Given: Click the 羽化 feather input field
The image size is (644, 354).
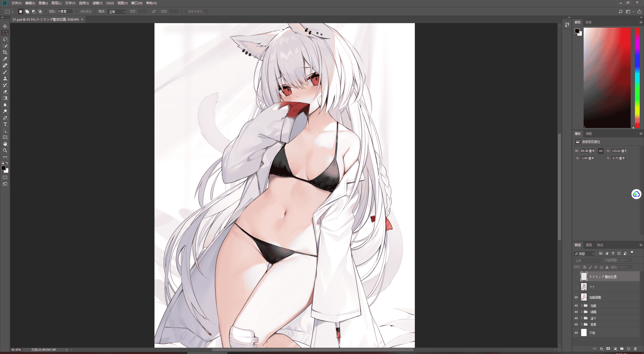Looking at the screenshot, I should 65,12.
